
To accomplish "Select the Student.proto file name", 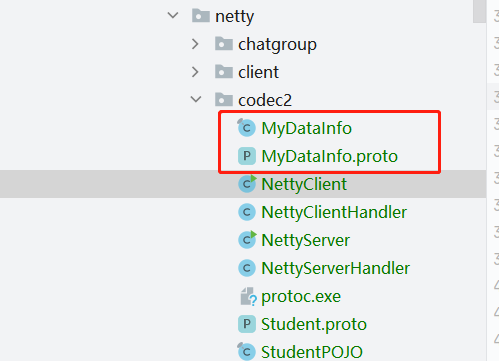I will (x=314, y=324).
